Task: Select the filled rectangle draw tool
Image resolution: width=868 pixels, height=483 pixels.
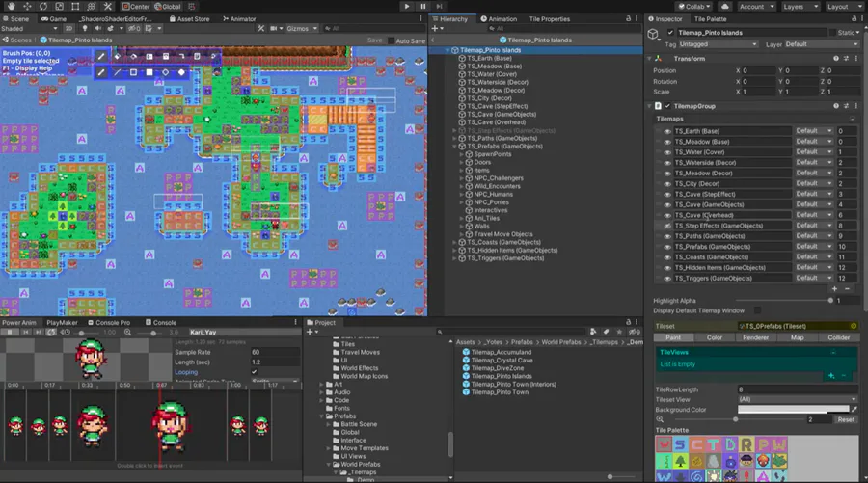Action: (x=149, y=72)
